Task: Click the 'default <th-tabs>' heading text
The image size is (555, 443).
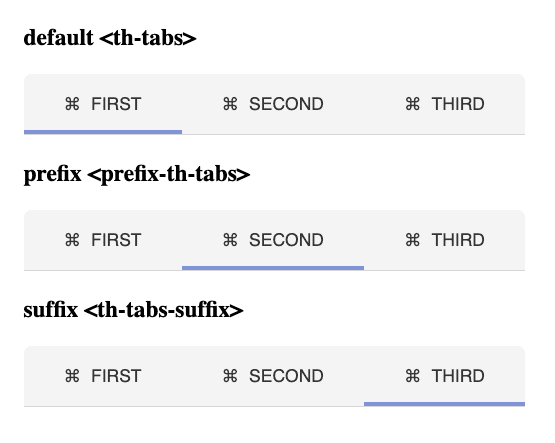Action: point(110,38)
